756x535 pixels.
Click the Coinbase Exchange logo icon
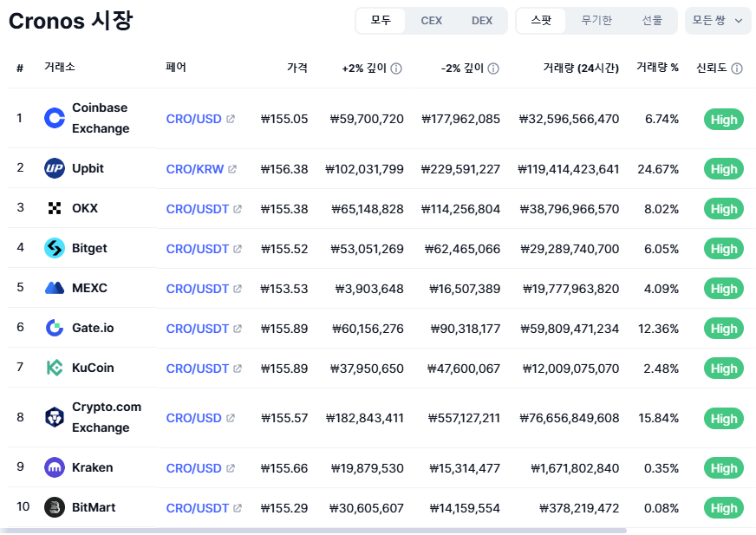55,118
